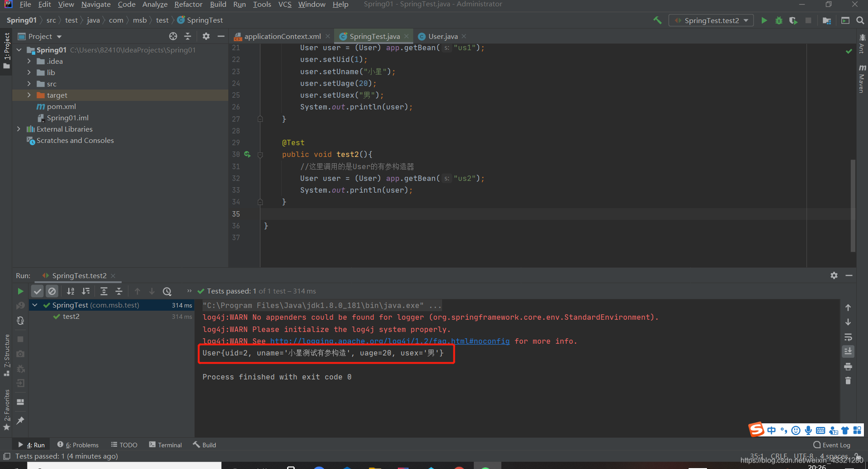The height and width of the screenshot is (469, 868).
Task: Hide the Run panel with the minus icon
Action: [x=849, y=275]
